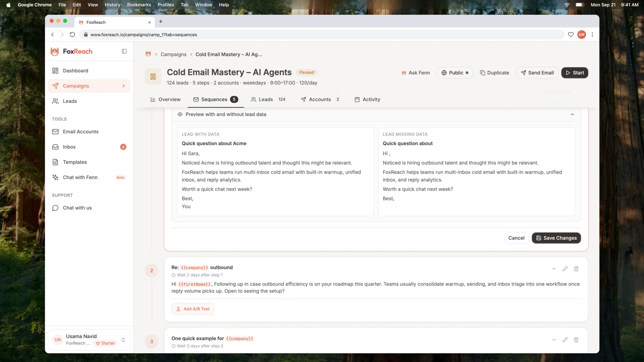Image resolution: width=644 pixels, height=362 pixels.
Task: Click the site lock icon in address bar
Action: click(x=86, y=34)
